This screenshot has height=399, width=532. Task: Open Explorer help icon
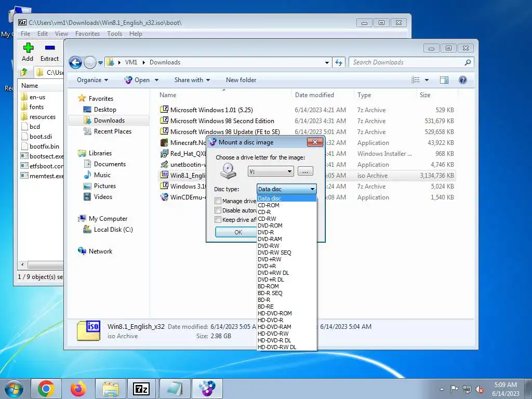coord(463,80)
